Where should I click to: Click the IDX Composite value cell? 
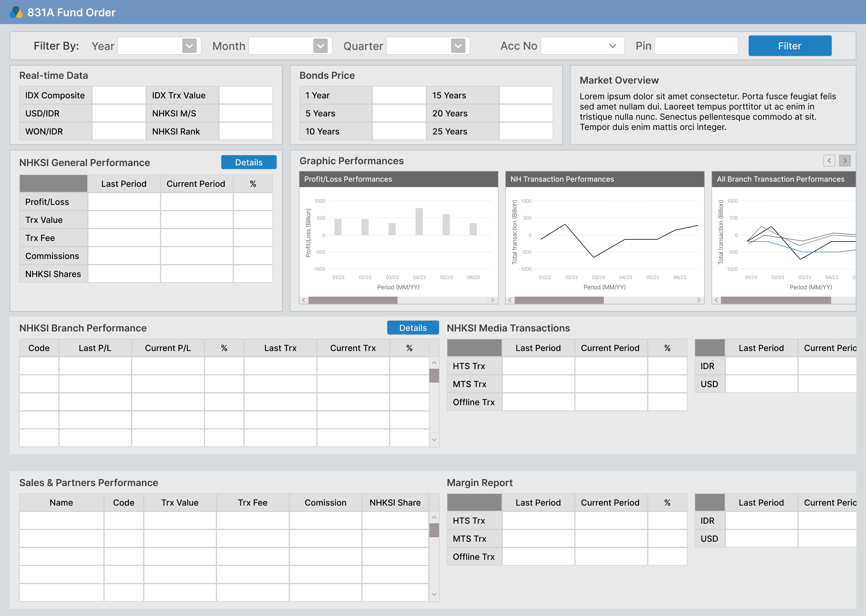tap(119, 95)
